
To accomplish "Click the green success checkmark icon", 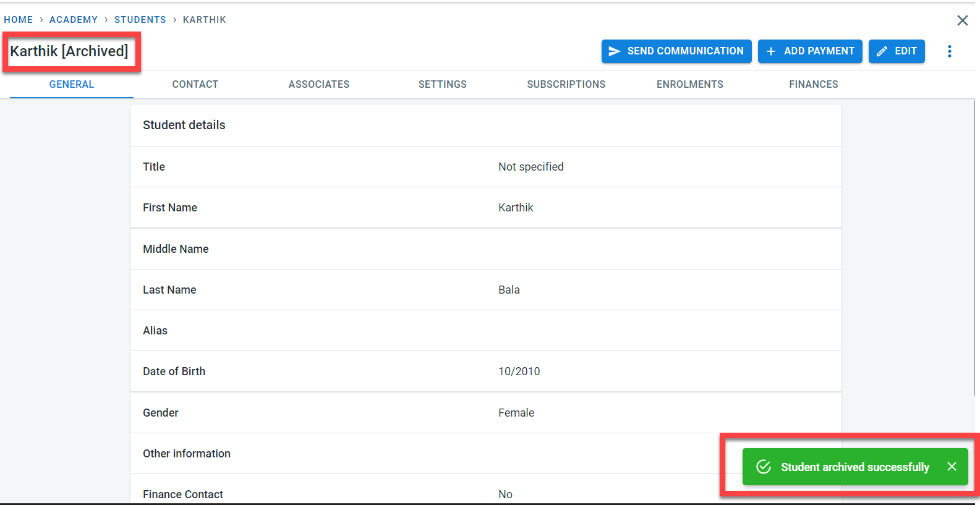I will [764, 467].
